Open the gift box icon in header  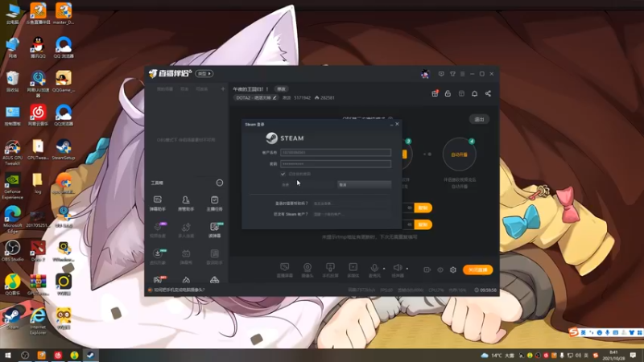[x=435, y=93]
